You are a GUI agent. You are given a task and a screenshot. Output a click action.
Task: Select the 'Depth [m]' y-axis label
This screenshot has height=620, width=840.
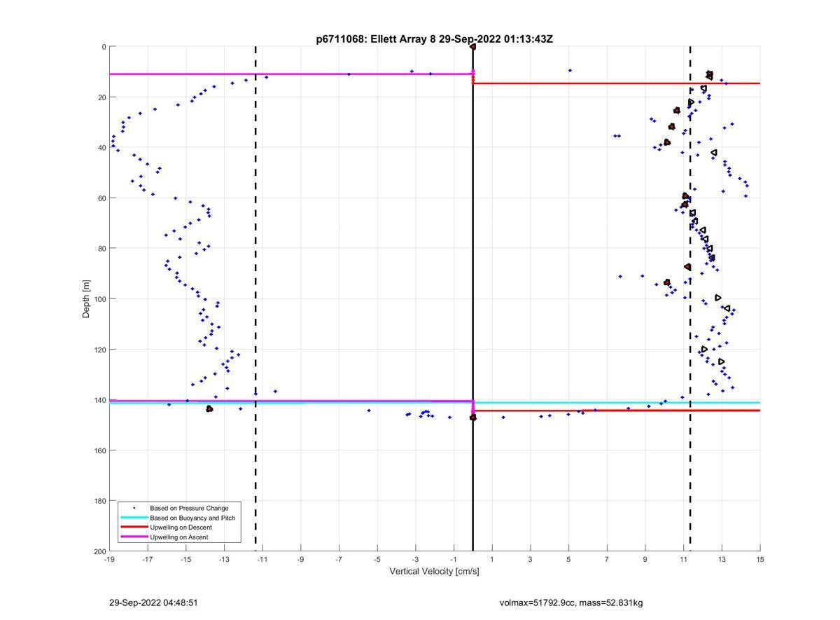click(x=86, y=298)
